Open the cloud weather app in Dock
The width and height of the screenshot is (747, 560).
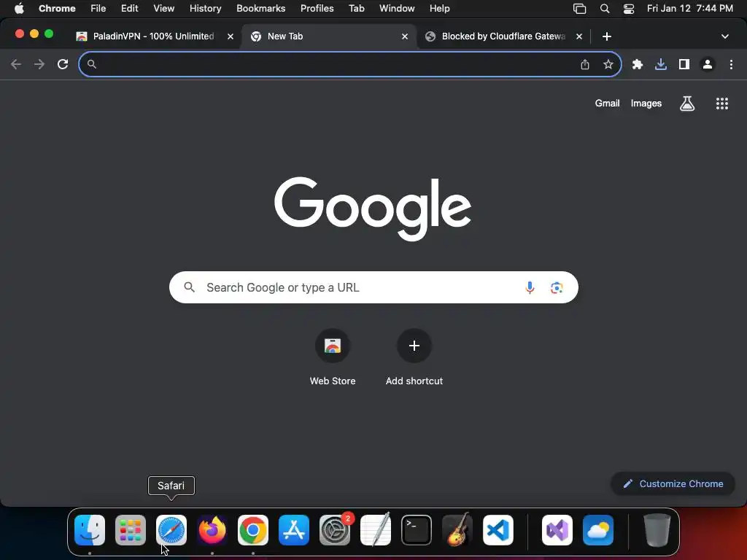[598, 530]
